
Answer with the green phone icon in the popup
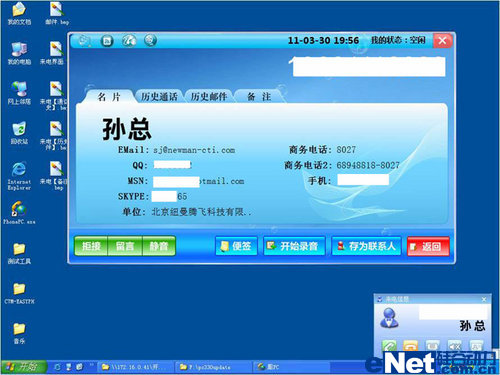pyautogui.click(x=389, y=347)
